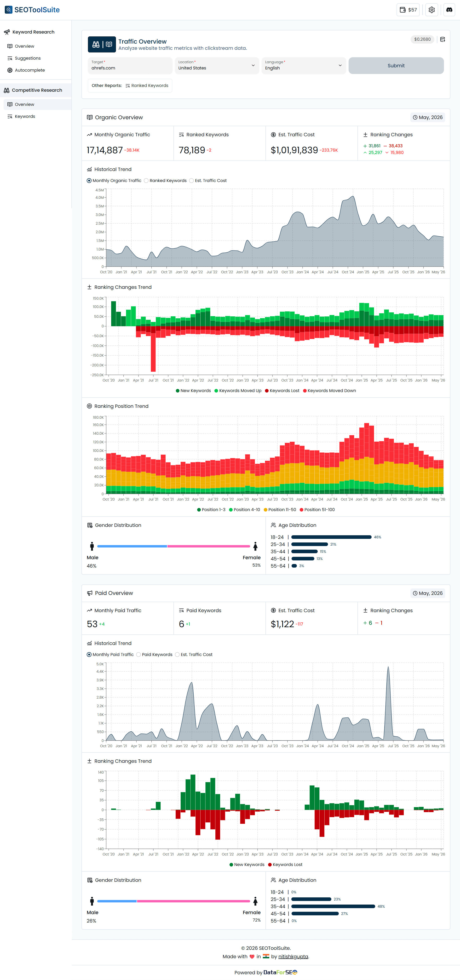The image size is (460, 980).
Task: Click organic Est. Traffic Cost dollar icon
Action: pos(273,135)
